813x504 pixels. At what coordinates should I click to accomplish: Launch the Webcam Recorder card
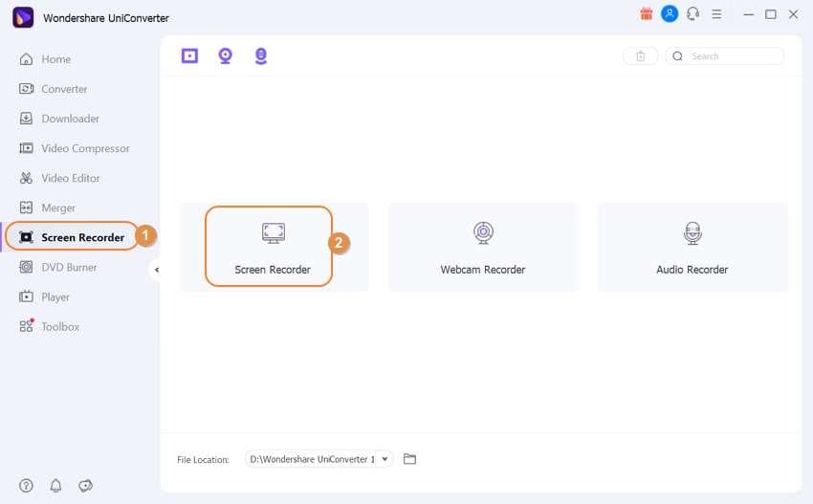(x=483, y=247)
